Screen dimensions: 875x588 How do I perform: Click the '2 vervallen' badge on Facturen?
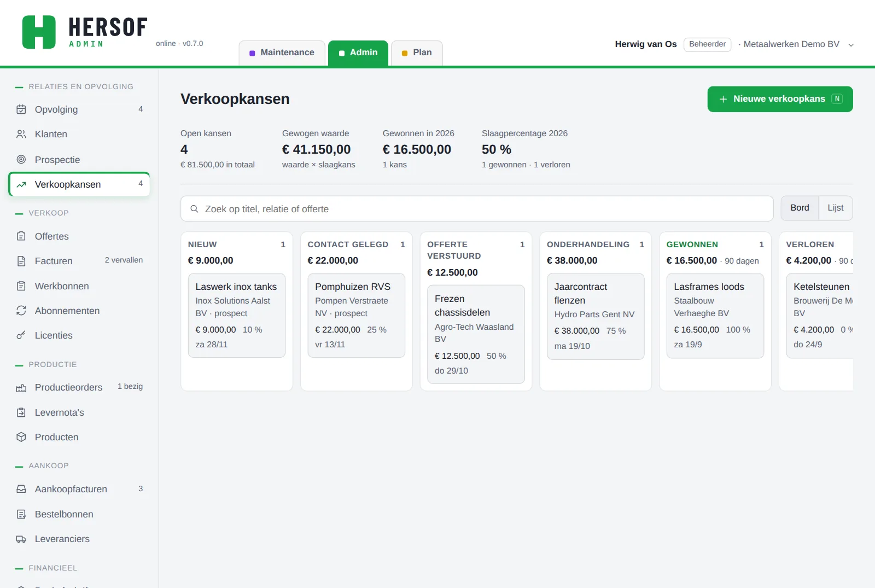pyautogui.click(x=124, y=260)
